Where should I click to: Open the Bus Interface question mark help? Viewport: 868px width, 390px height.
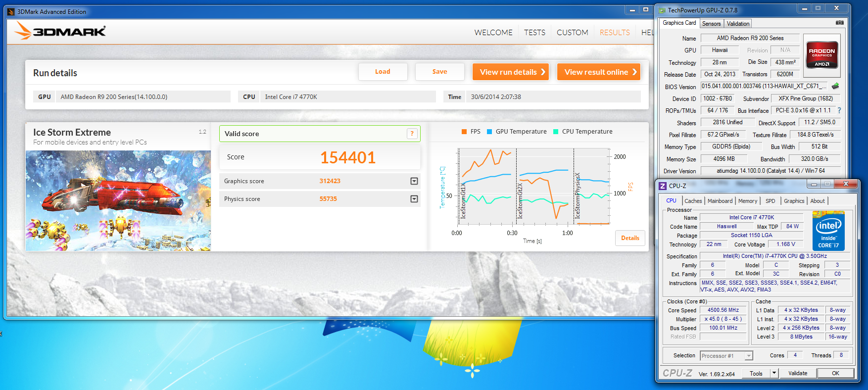click(x=839, y=110)
